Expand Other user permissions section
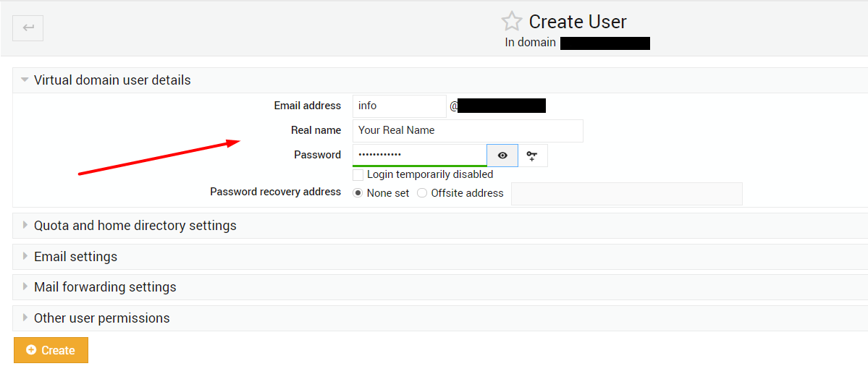 pos(102,319)
